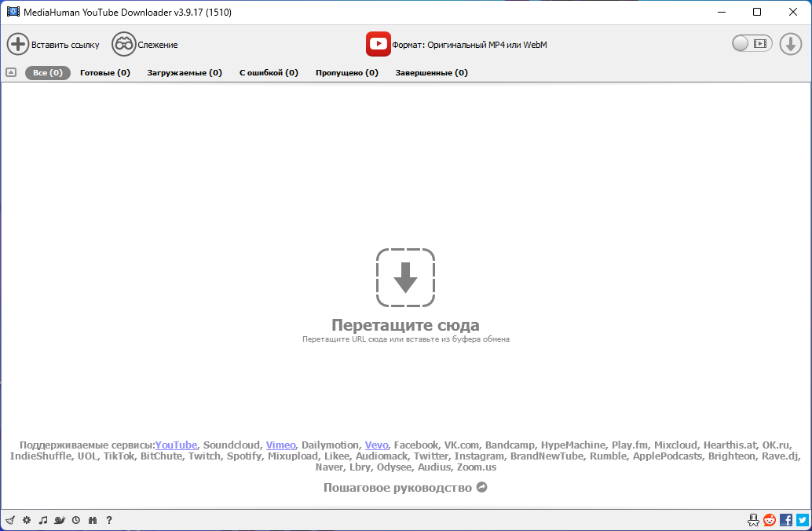Click the music note icon in status bar

point(43,520)
